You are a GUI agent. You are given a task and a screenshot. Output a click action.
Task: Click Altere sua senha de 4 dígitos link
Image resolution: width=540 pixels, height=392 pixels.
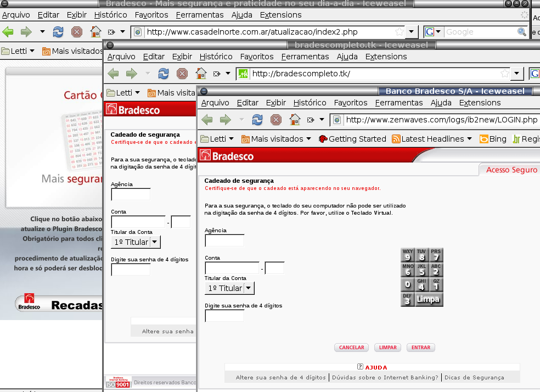tap(280, 377)
